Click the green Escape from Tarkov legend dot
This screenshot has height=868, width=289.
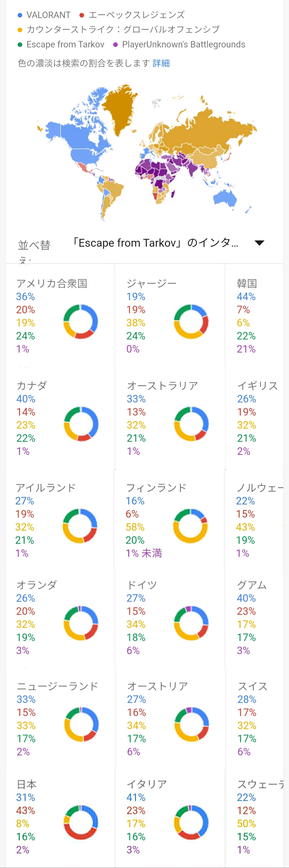(20, 45)
